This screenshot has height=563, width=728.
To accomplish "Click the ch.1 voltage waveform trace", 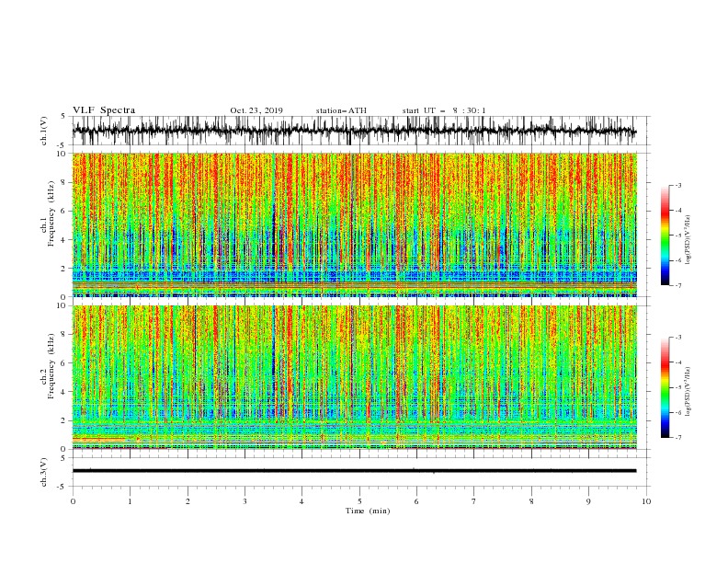I will point(354,131).
